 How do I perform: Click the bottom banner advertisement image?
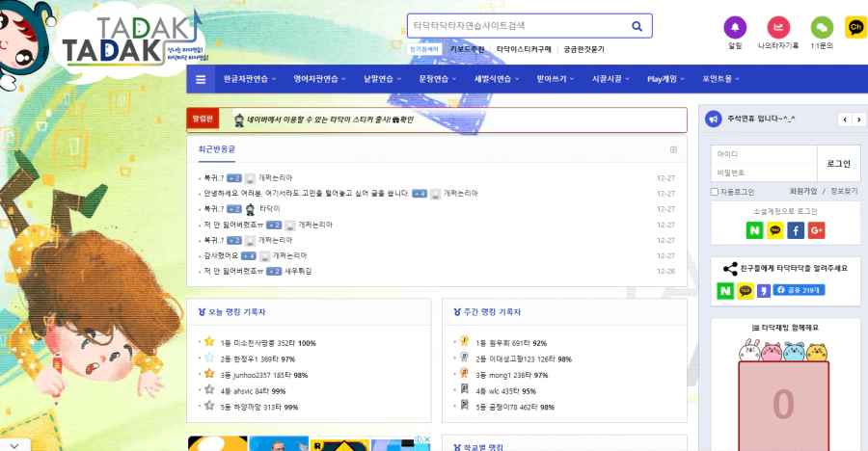pyautogui.click(x=309, y=443)
